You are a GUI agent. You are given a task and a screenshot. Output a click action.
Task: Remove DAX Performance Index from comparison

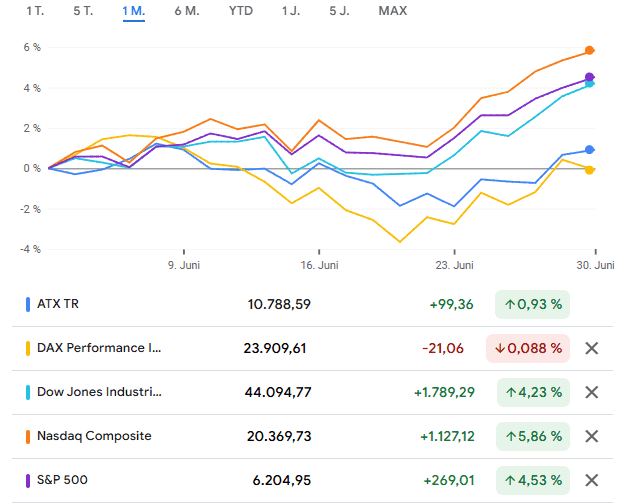[592, 348]
